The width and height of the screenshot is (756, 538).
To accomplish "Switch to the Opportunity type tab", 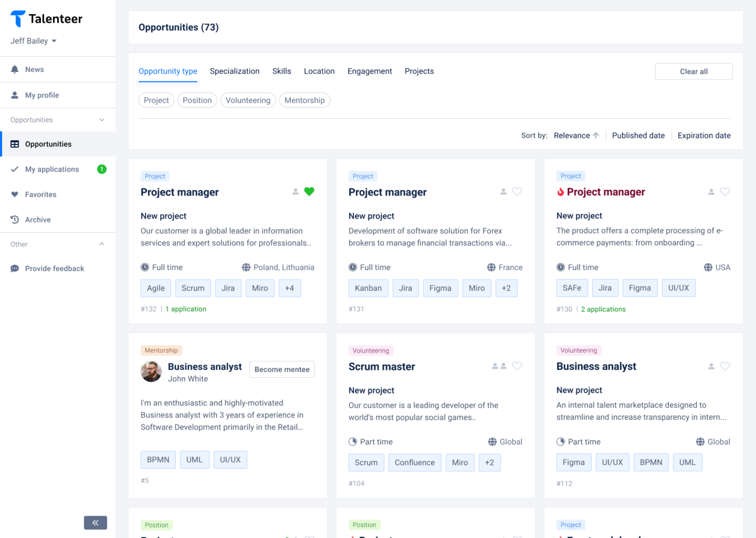I will coord(168,71).
